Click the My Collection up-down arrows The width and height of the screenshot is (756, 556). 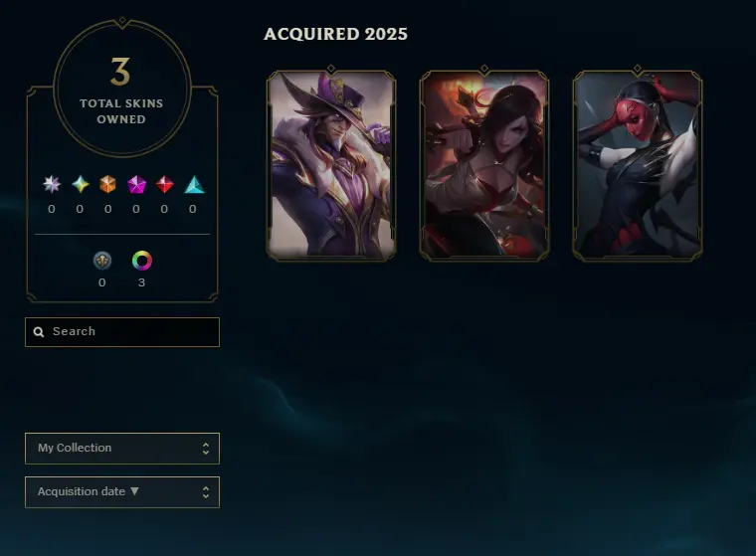206,449
